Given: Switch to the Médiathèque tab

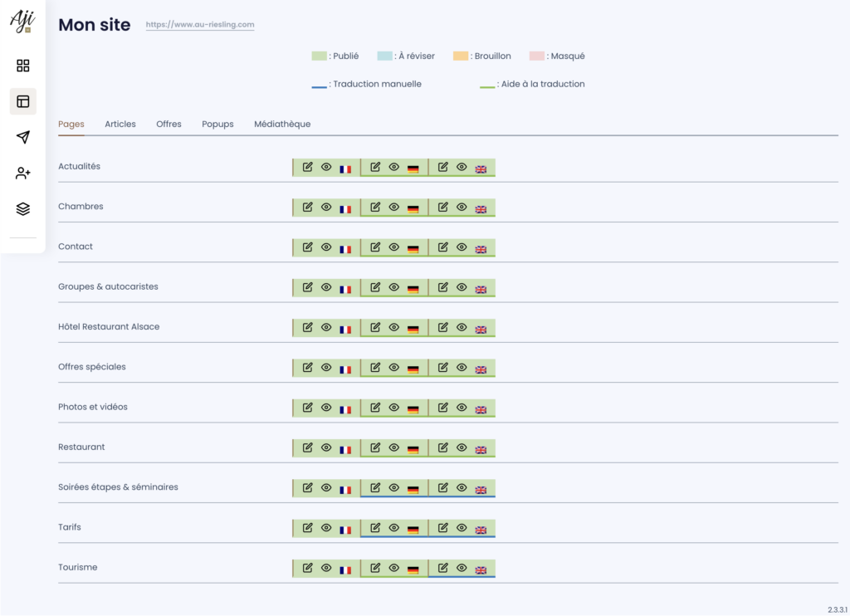Looking at the screenshot, I should [x=282, y=125].
